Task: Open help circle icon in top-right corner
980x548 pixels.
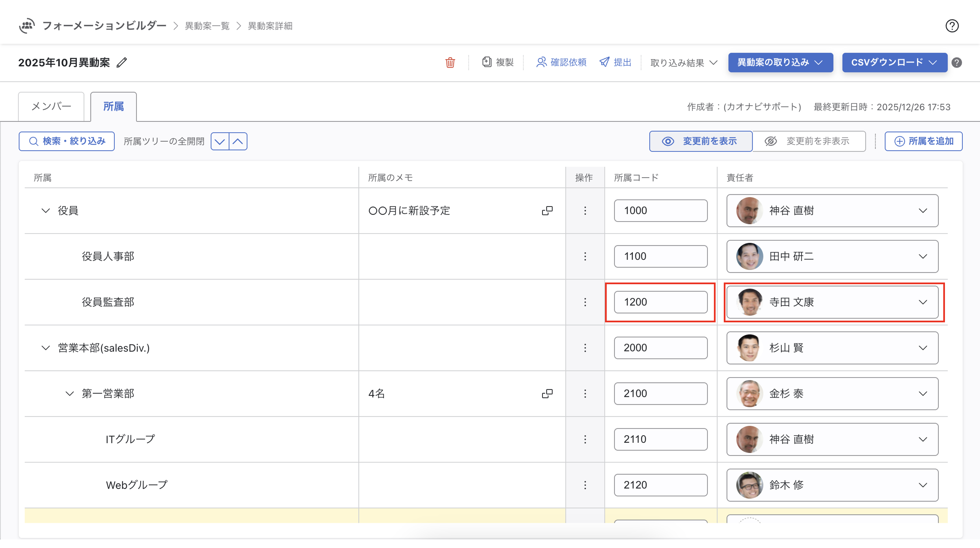Action: click(952, 26)
